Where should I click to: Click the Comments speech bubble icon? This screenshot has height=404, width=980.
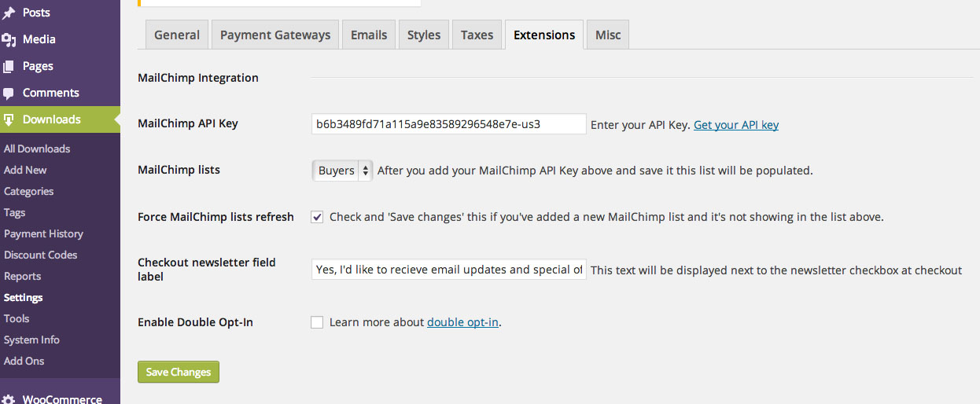(9, 93)
